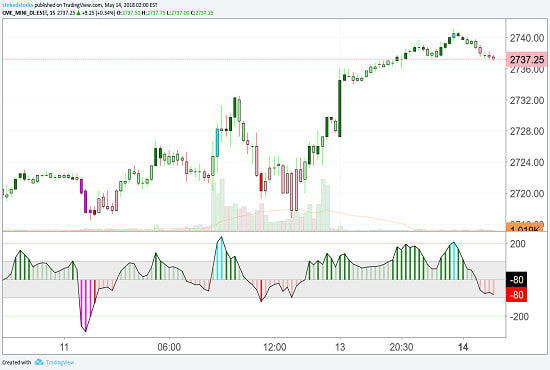The height and width of the screenshot is (370, 550).
Task: Click the green up-arrow change indicator in header
Action: tap(79, 13)
